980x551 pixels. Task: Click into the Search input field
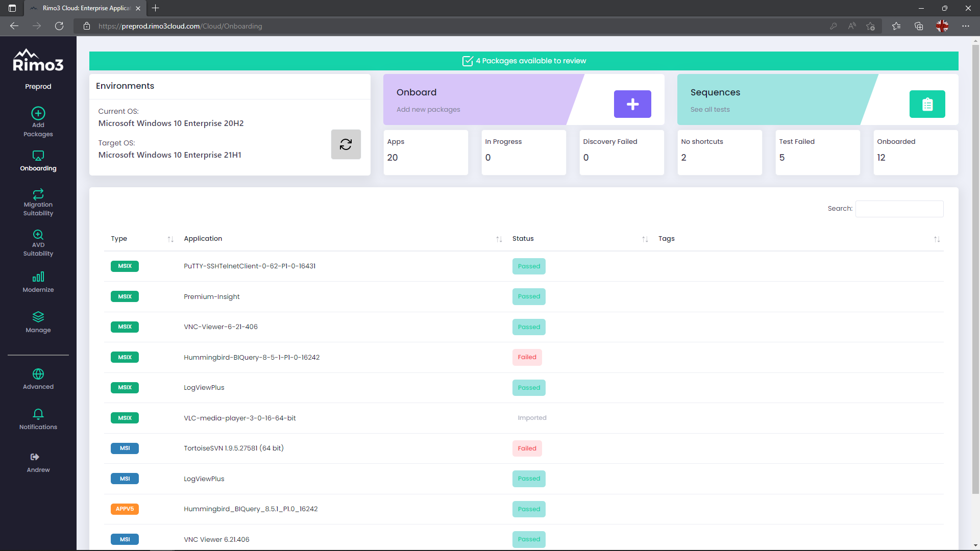click(x=899, y=209)
